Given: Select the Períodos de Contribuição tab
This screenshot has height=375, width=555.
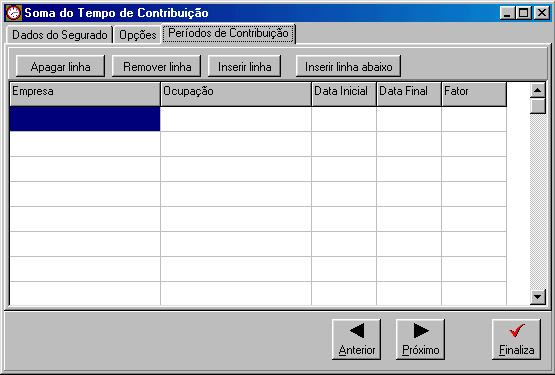Looking at the screenshot, I should pyautogui.click(x=228, y=33).
